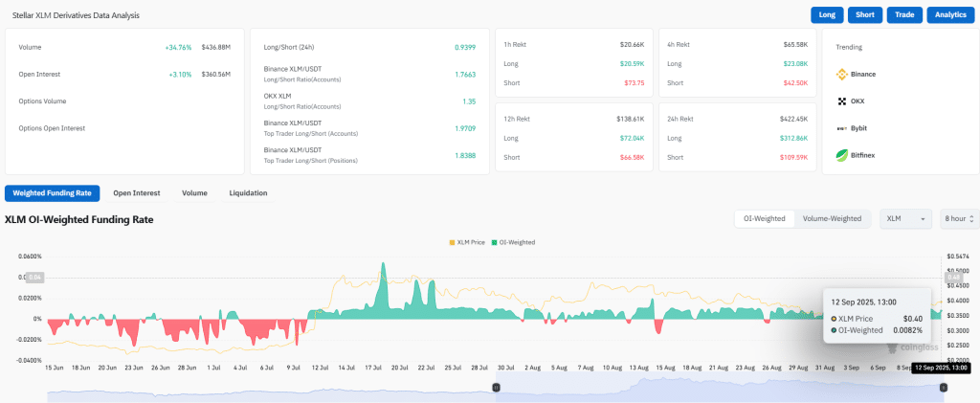This screenshot has height=403, width=980.
Task: Open the XLM coin dropdown
Action: click(x=905, y=218)
